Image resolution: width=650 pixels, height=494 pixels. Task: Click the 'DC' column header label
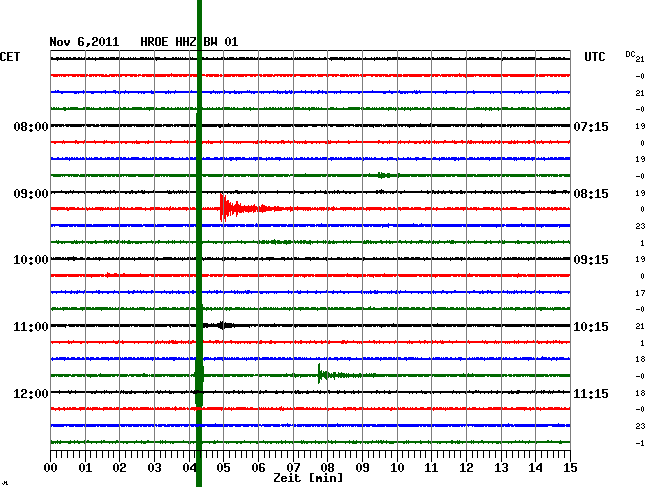click(x=631, y=54)
